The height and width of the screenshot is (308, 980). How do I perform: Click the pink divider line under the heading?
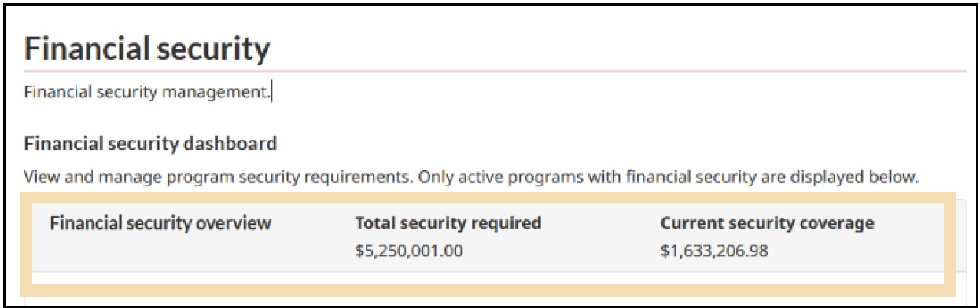coord(495,71)
